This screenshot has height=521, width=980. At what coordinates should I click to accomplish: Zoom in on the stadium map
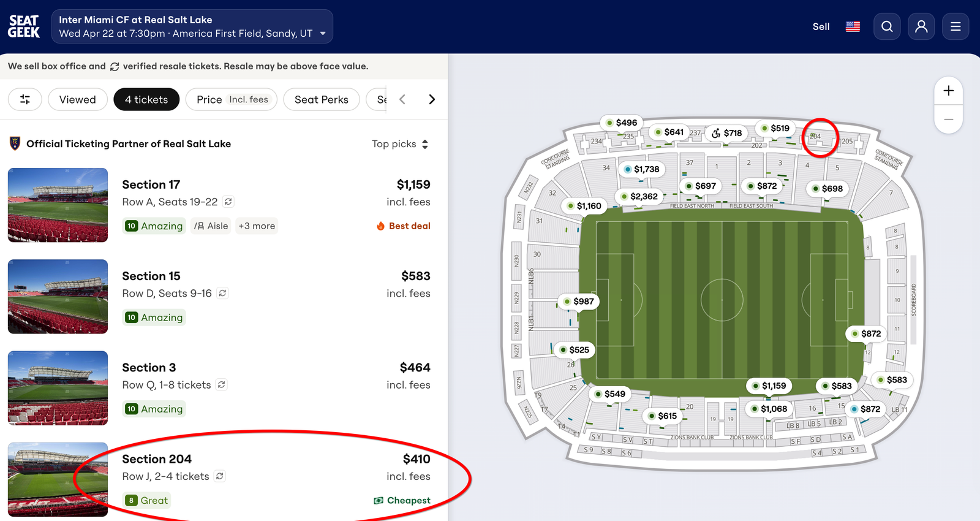948,91
